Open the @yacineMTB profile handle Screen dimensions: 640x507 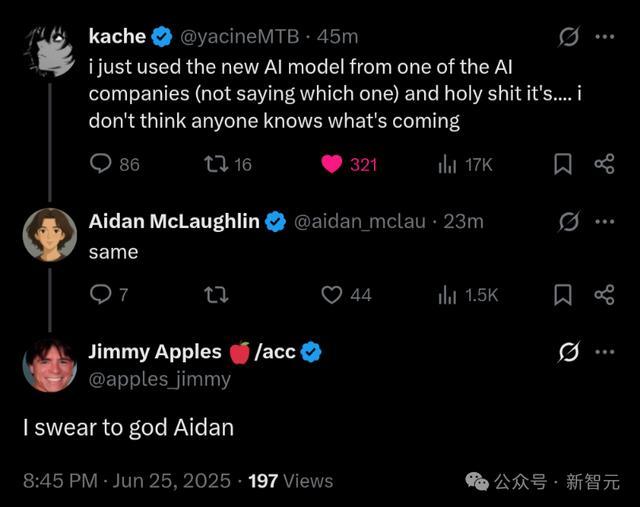pos(242,37)
